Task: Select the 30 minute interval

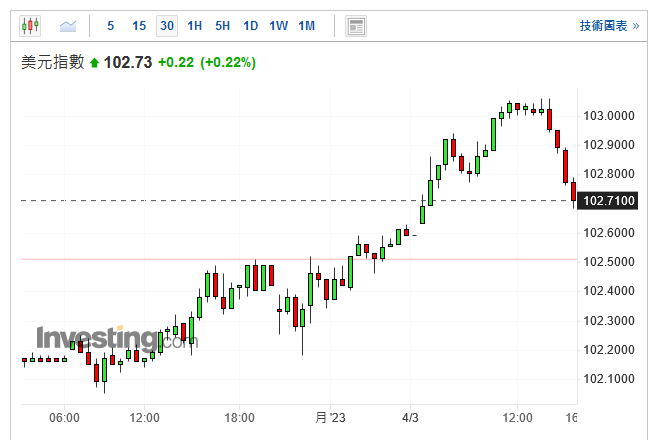Action: click(167, 26)
